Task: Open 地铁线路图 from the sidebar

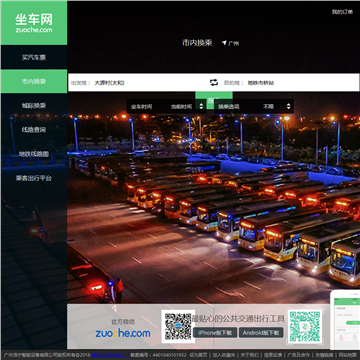Action: coord(34,154)
